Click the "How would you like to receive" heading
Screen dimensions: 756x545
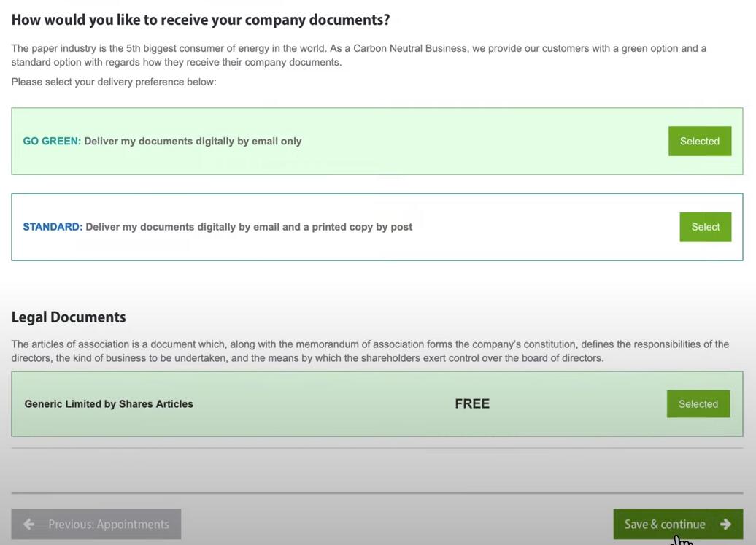[x=201, y=20]
